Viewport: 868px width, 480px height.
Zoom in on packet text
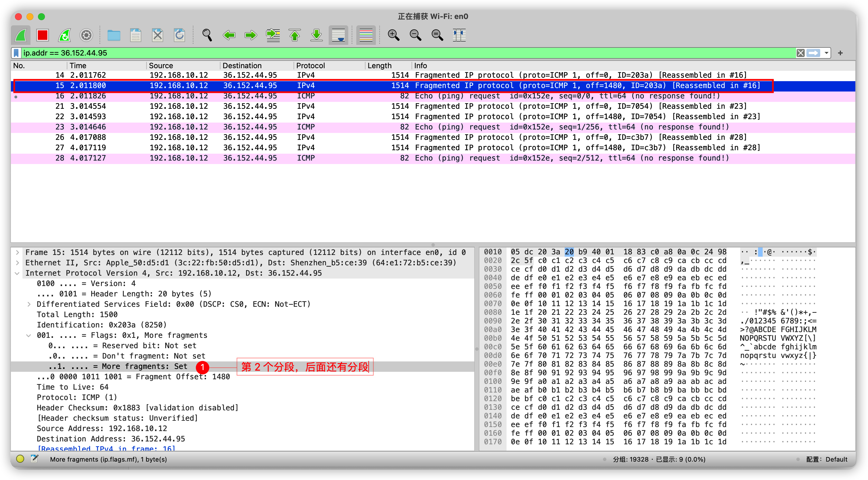[393, 35]
